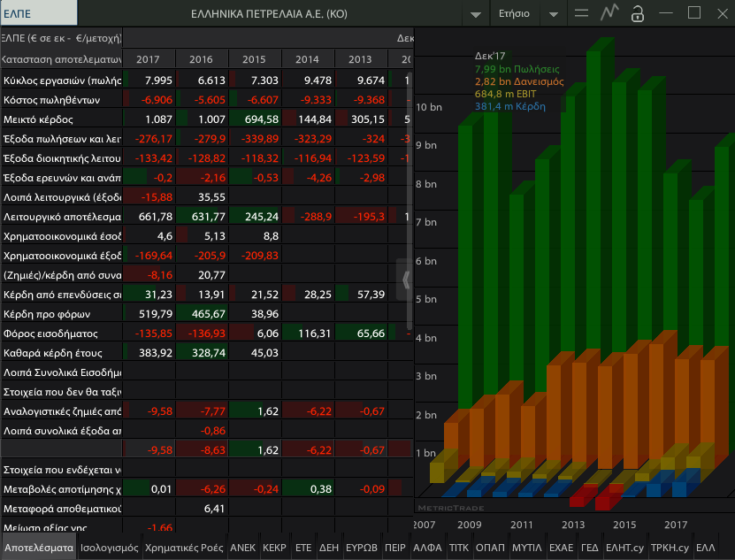Click the 2017 column header

pos(148,59)
